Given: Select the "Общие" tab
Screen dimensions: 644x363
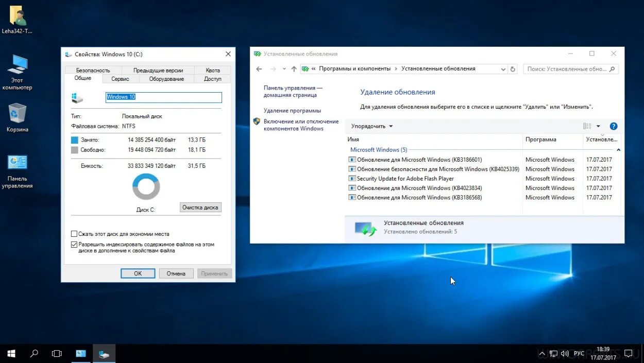Looking at the screenshot, I should point(83,78).
